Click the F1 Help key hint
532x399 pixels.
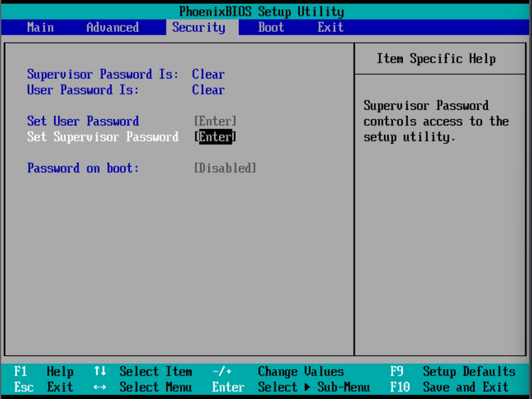44,372
